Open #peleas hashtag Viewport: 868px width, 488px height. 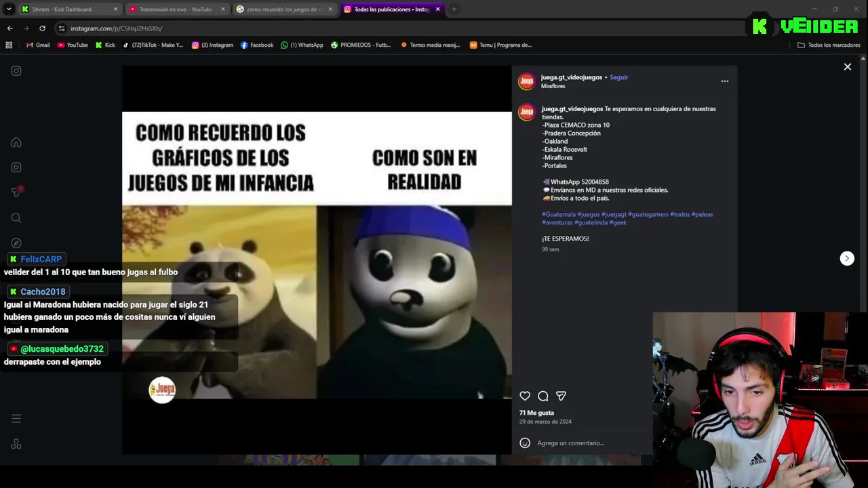coord(703,214)
